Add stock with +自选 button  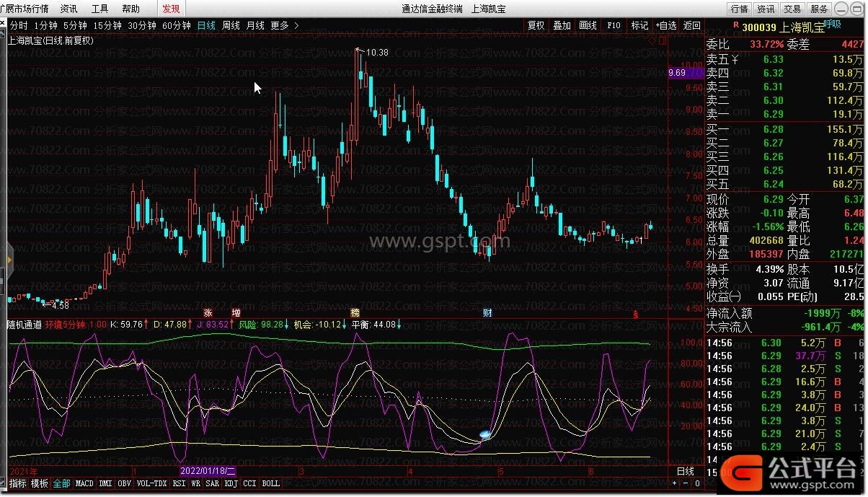coord(665,25)
